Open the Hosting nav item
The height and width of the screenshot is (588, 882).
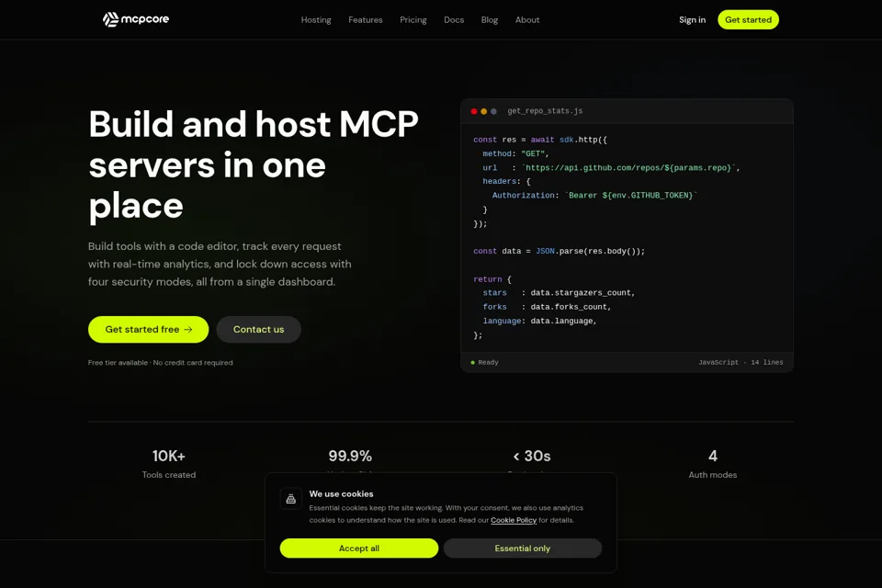pyautogui.click(x=316, y=19)
